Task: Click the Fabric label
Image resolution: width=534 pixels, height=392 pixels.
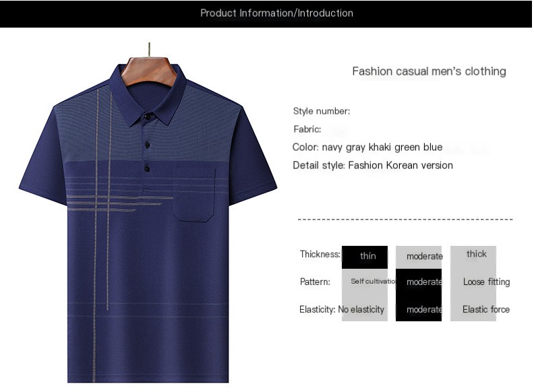Action: [x=307, y=129]
